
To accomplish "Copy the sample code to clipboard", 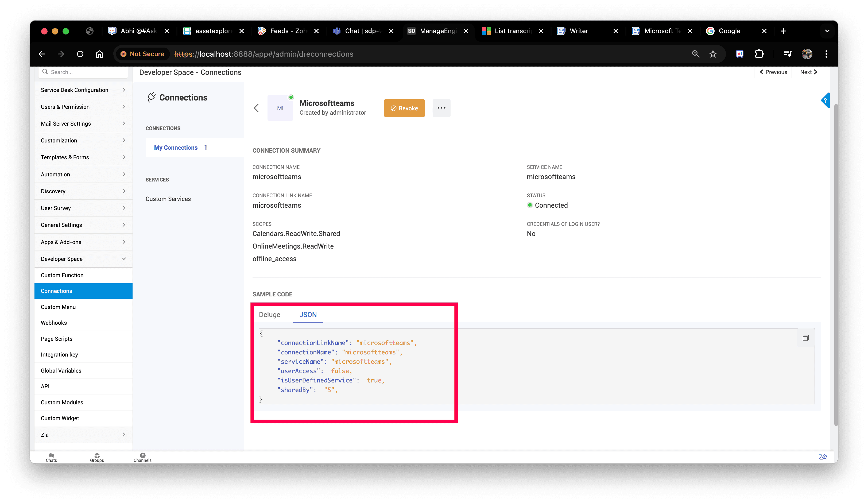I will (x=805, y=338).
